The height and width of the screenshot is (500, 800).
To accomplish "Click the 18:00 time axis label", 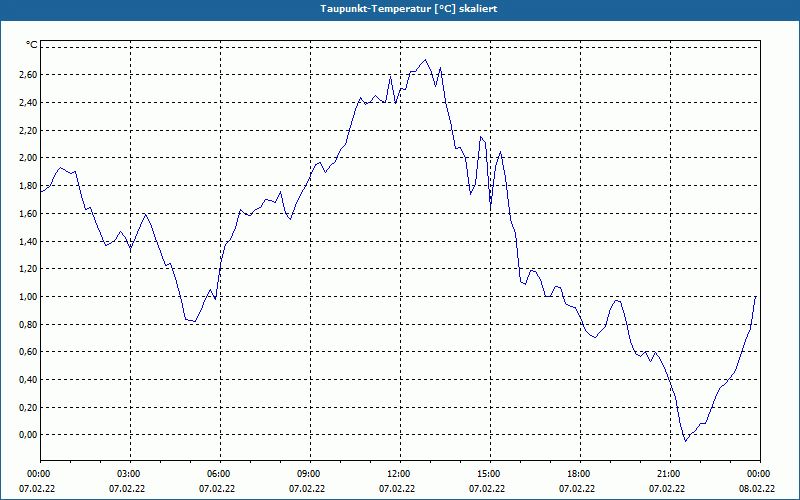I will point(580,474).
